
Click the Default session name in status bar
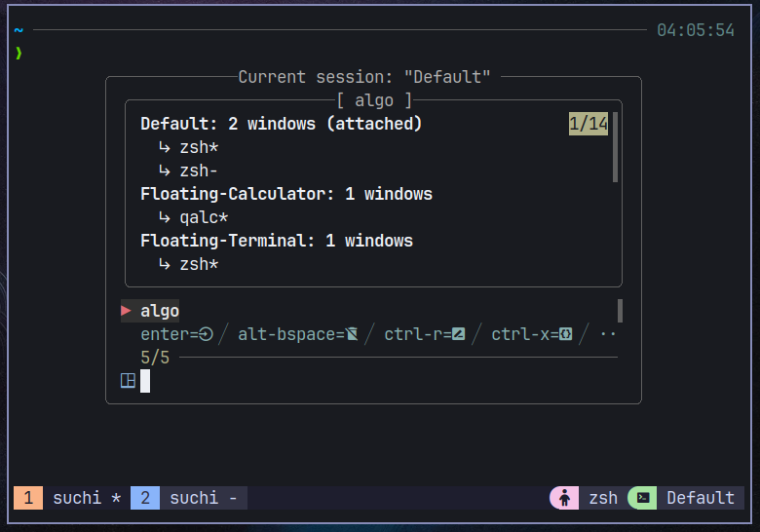tap(701, 498)
